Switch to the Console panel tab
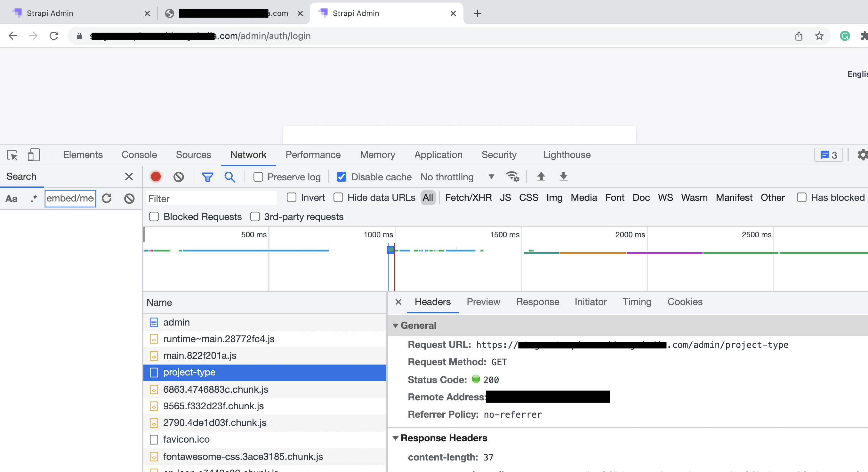 (139, 155)
